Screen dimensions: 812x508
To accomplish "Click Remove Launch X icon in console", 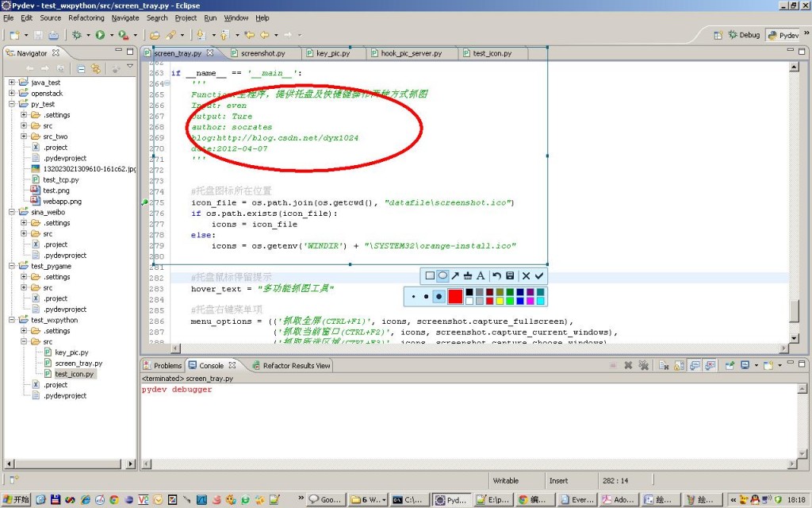I will (628, 365).
